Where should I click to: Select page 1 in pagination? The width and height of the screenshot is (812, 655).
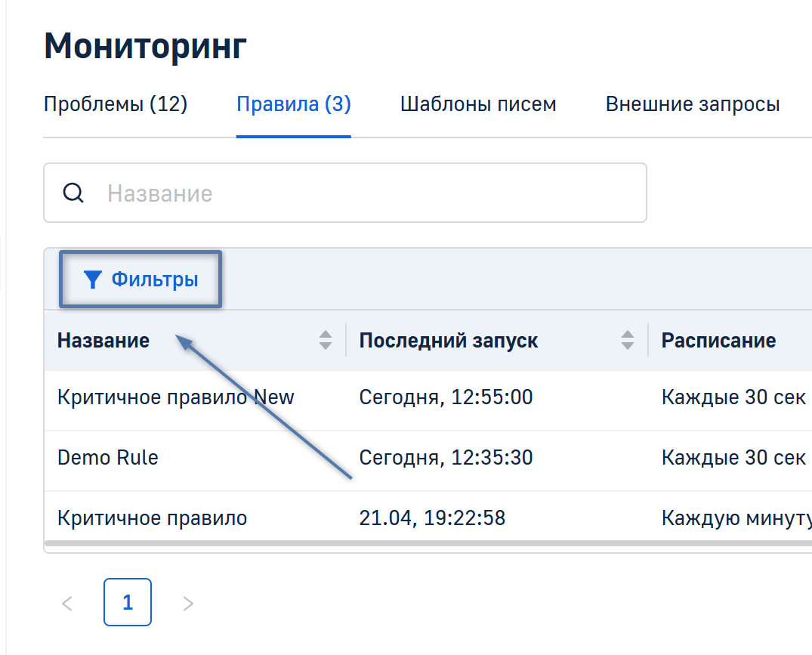pos(128,602)
